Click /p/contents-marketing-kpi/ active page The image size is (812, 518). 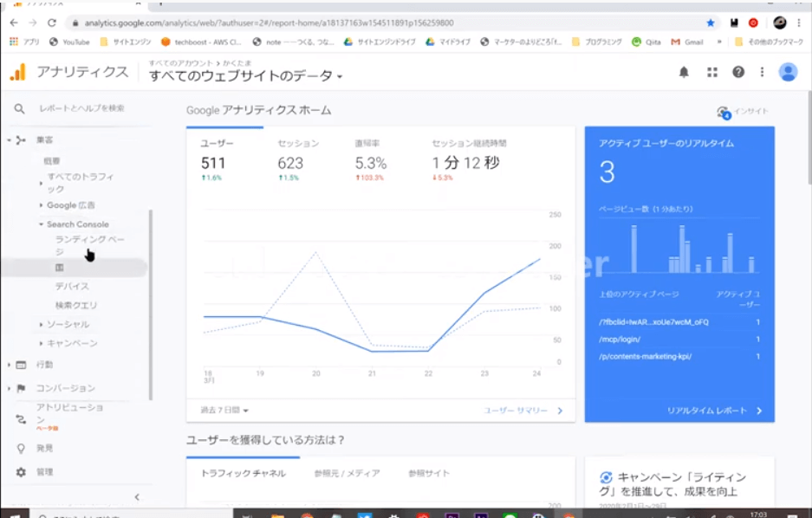[x=646, y=357]
